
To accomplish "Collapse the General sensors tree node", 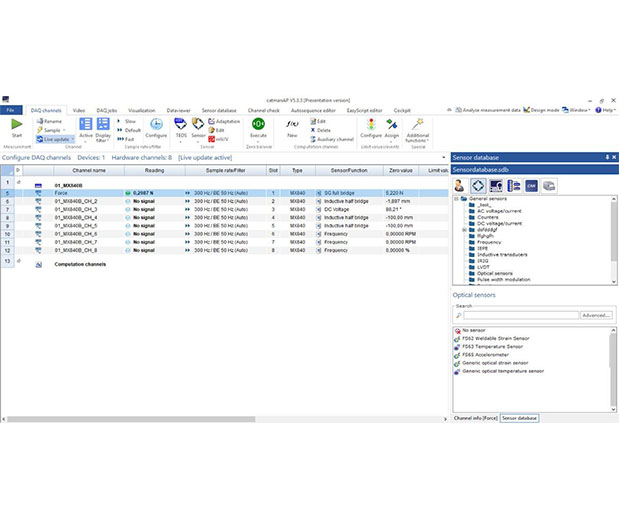I will (x=456, y=198).
